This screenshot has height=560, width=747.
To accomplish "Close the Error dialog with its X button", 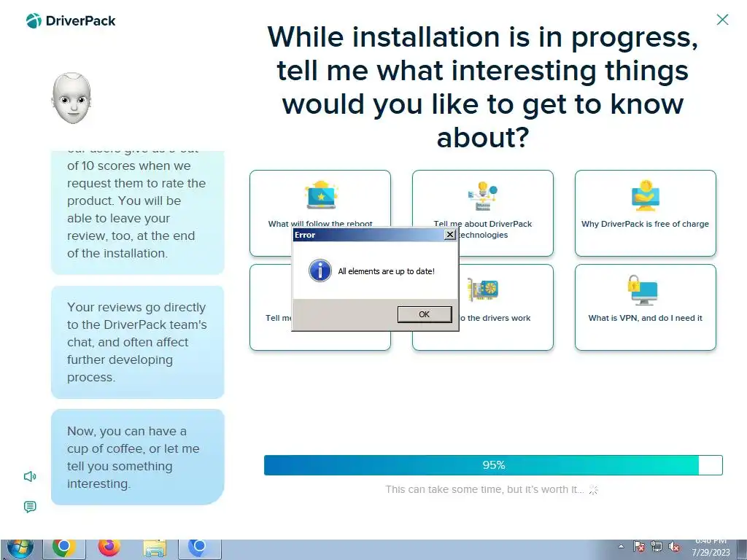I will [x=449, y=235].
